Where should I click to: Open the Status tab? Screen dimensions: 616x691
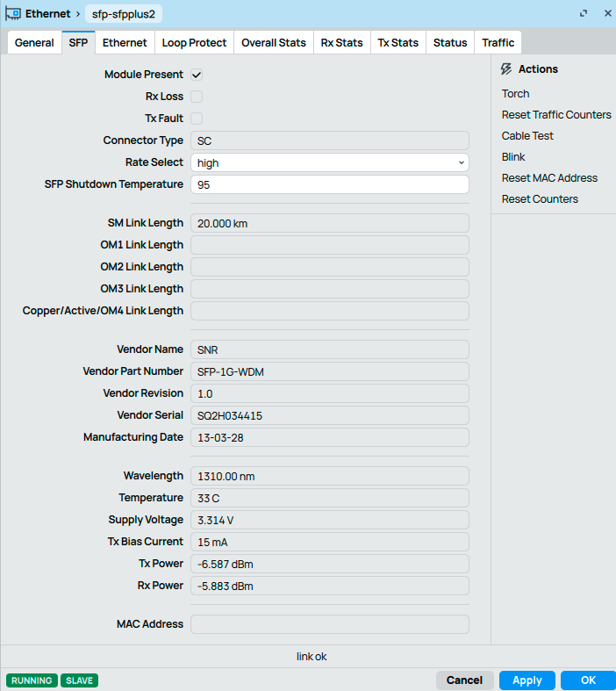pyautogui.click(x=450, y=43)
